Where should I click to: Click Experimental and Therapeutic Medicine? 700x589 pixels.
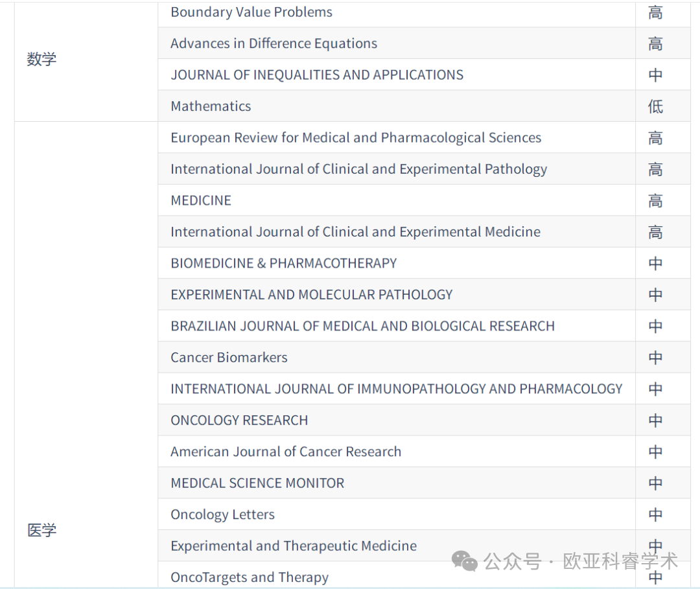coord(294,546)
